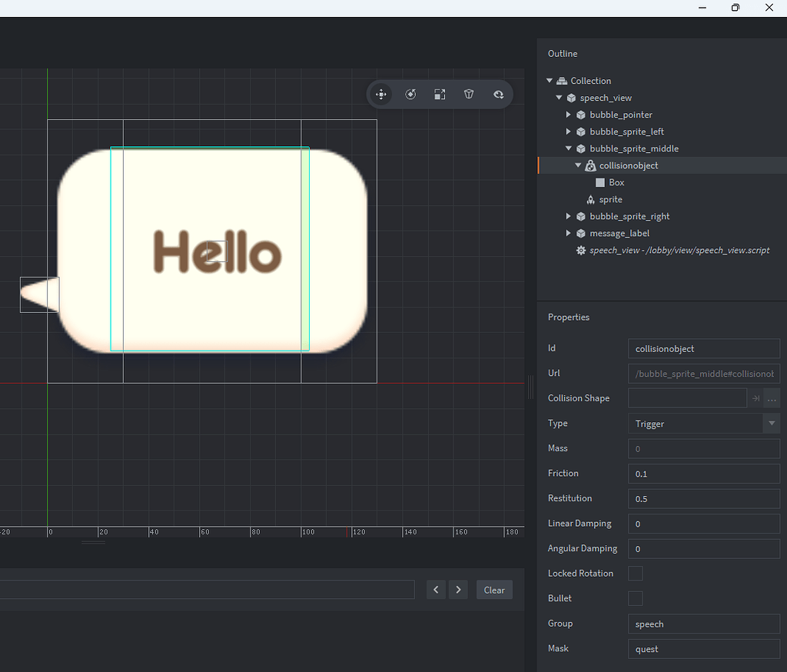Select the Scale tool in scene toolbar
Image resolution: width=787 pixels, height=672 pixels.
tap(440, 95)
